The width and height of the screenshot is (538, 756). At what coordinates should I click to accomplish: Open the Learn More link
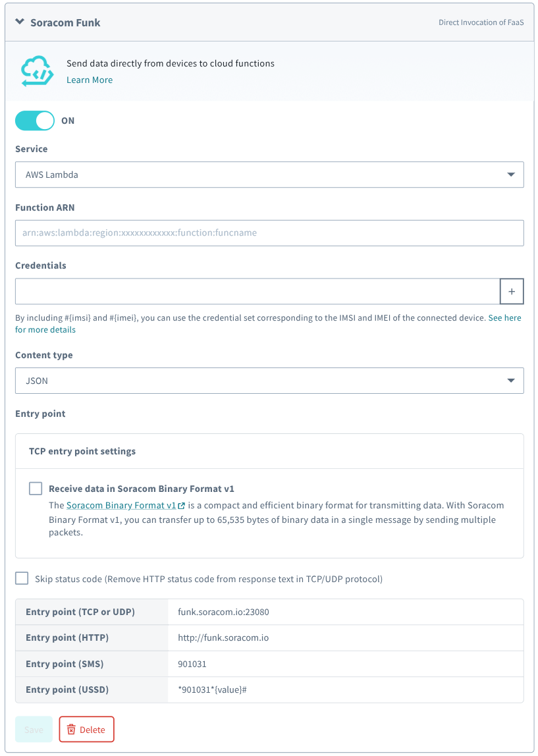pyautogui.click(x=90, y=80)
